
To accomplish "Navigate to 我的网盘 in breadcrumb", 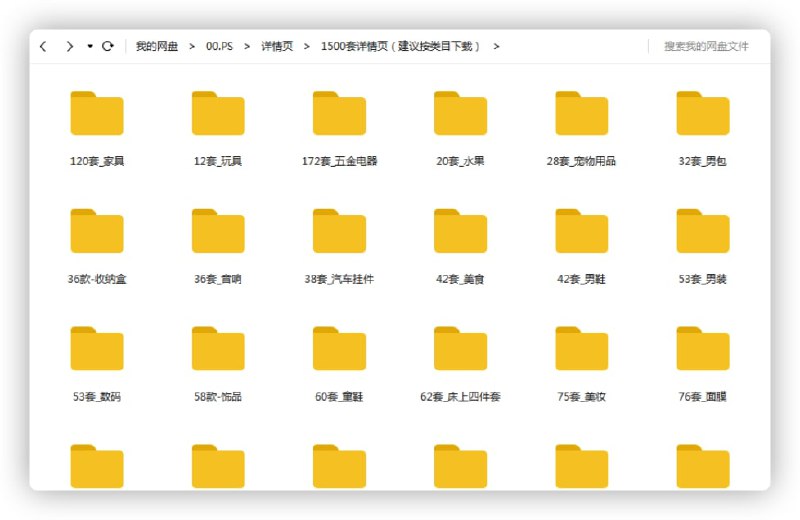I will (x=157, y=46).
